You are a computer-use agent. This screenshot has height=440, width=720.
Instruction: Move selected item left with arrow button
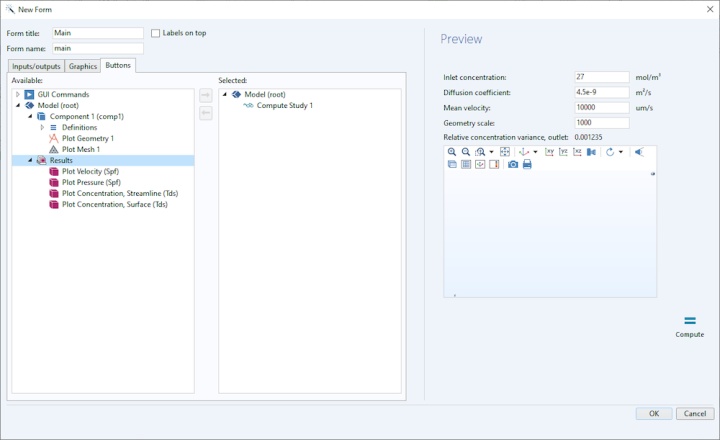[x=206, y=113]
